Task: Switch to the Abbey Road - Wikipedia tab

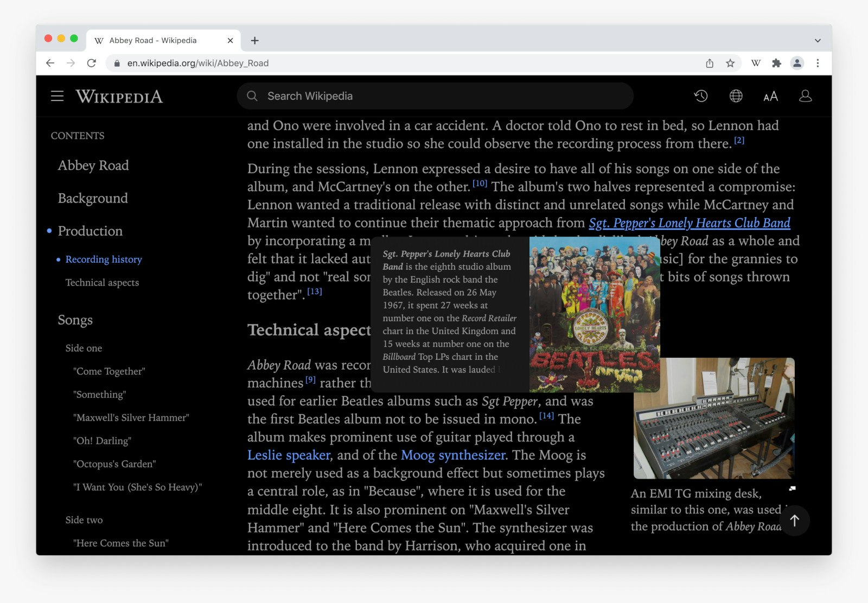Action: pos(152,40)
